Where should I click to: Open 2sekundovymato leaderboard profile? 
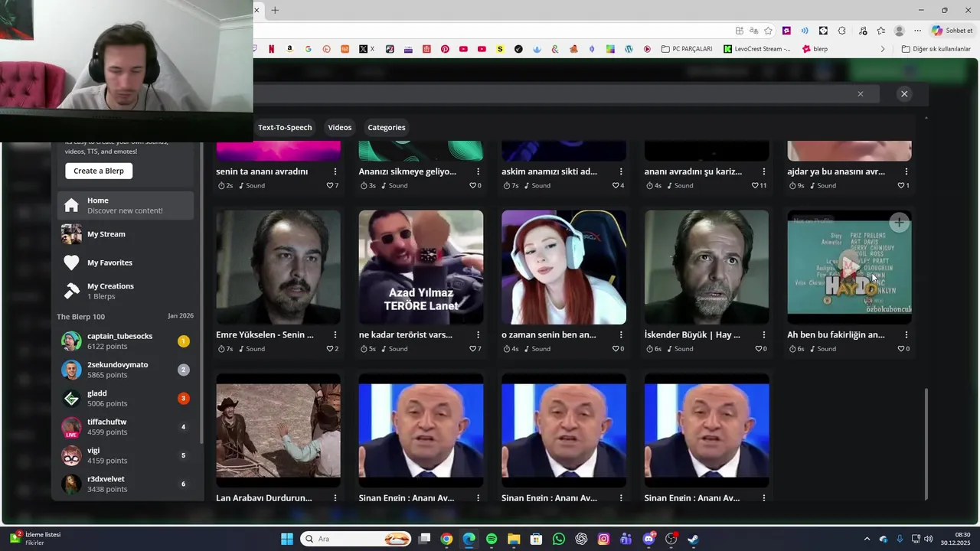coord(125,370)
